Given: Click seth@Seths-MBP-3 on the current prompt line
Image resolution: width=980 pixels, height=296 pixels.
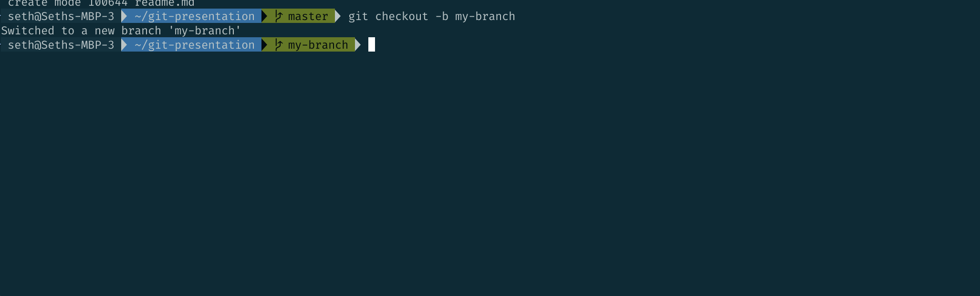Looking at the screenshot, I should [x=61, y=45].
